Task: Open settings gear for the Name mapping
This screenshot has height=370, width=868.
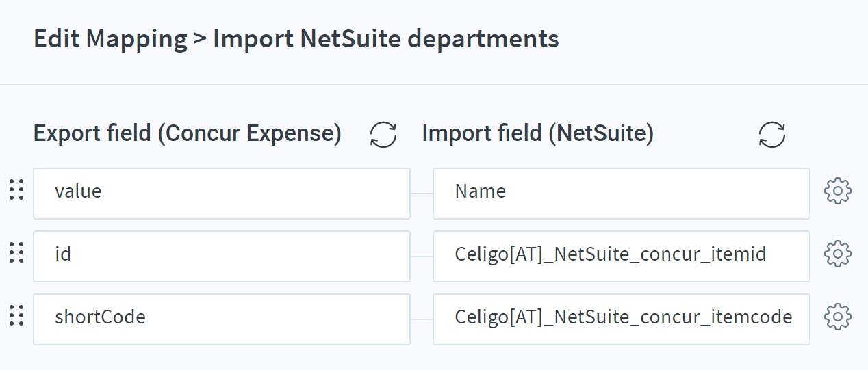Action: (x=838, y=191)
